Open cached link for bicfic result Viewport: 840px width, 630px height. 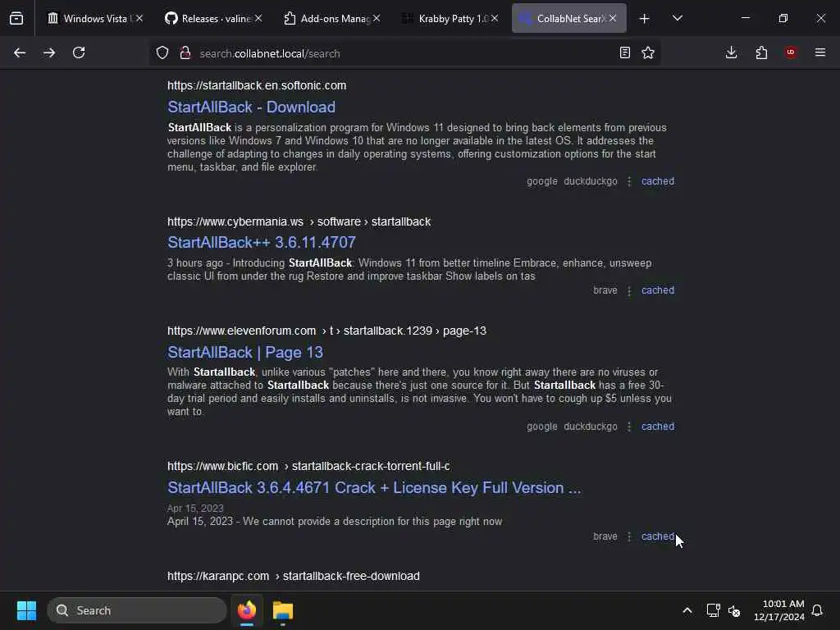pos(658,536)
